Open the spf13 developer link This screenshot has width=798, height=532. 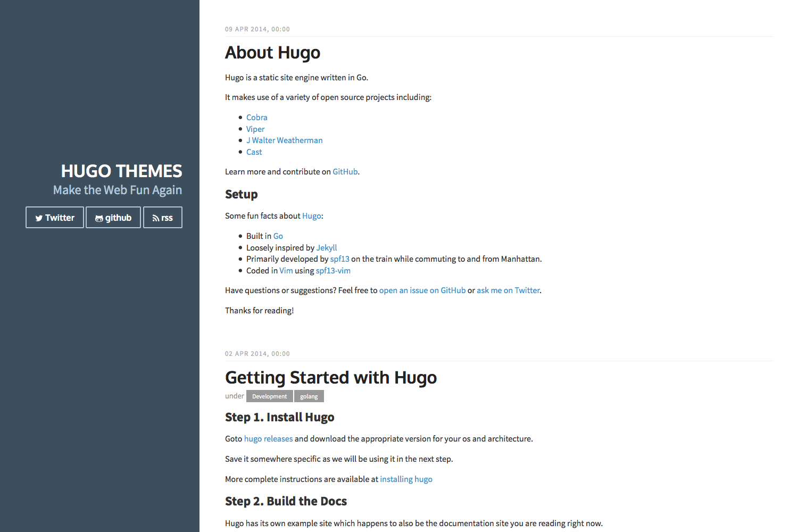pos(340,259)
